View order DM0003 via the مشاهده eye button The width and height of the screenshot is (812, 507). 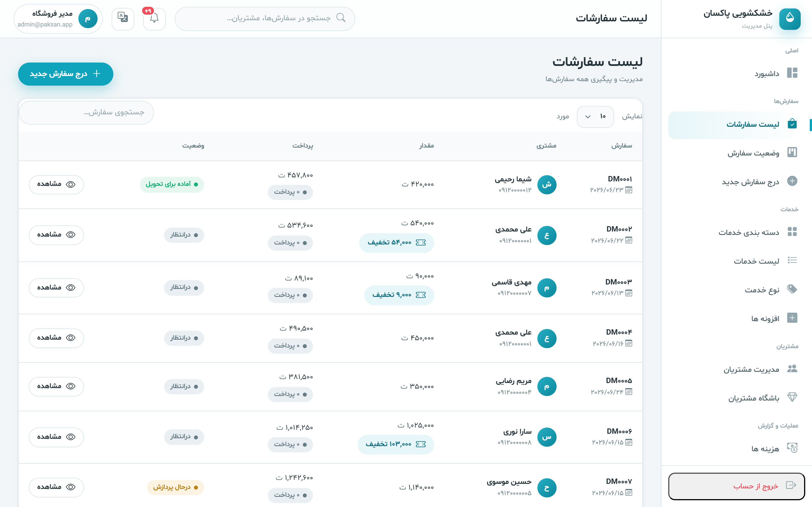tap(56, 288)
